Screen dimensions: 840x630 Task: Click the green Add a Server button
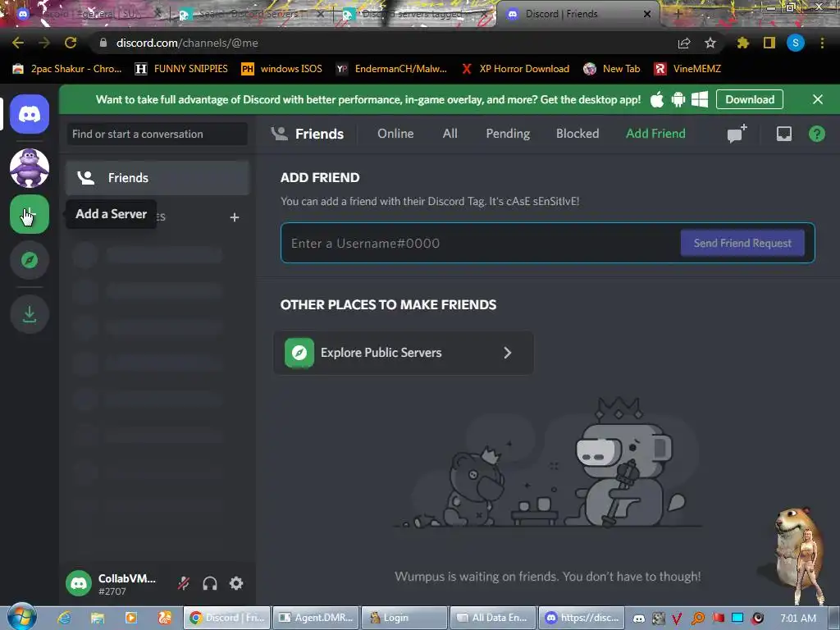pos(30,214)
